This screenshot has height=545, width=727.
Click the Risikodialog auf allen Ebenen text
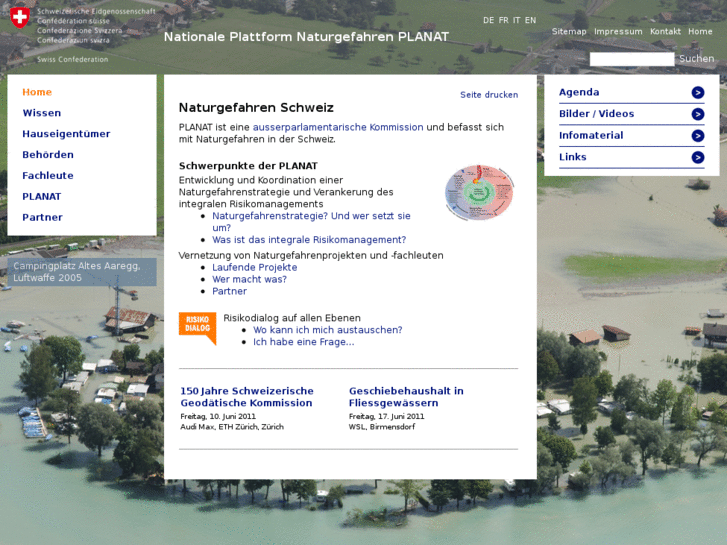pyautogui.click(x=292, y=318)
